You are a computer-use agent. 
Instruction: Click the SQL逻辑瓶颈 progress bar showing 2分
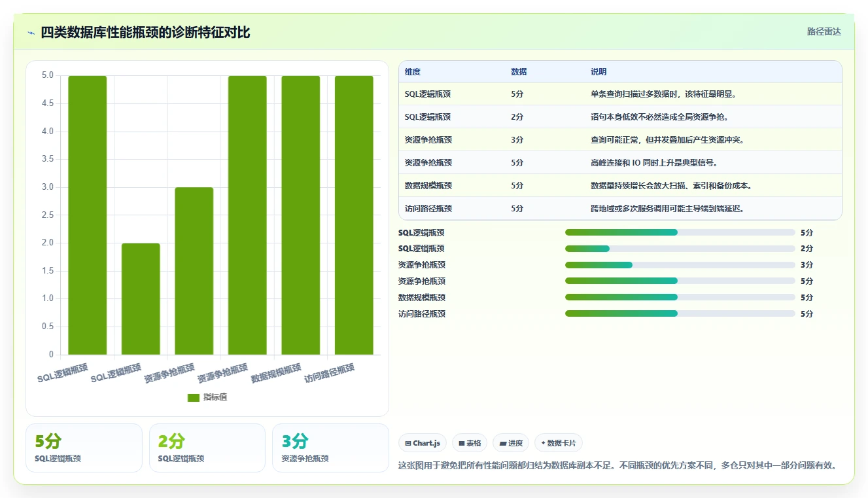pyautogui.click(x=680, y=249)
